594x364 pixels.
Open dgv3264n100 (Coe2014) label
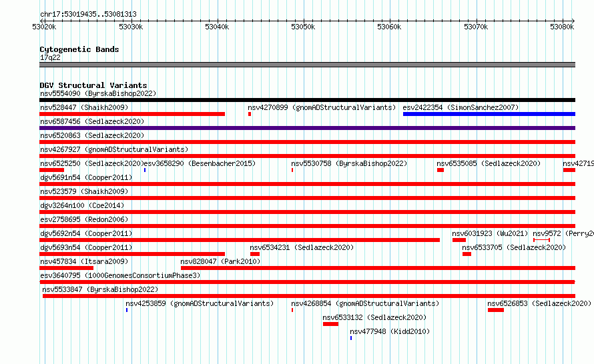82,205
